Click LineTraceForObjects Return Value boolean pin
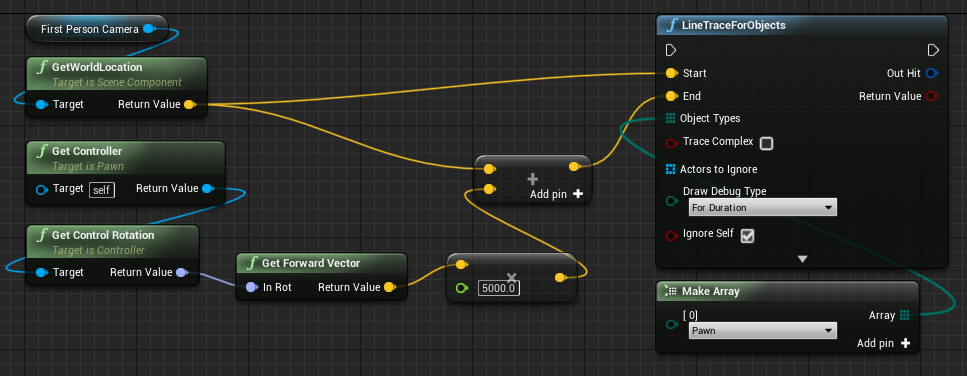This screenshot has width=967, height=376. tap(931, 96)
